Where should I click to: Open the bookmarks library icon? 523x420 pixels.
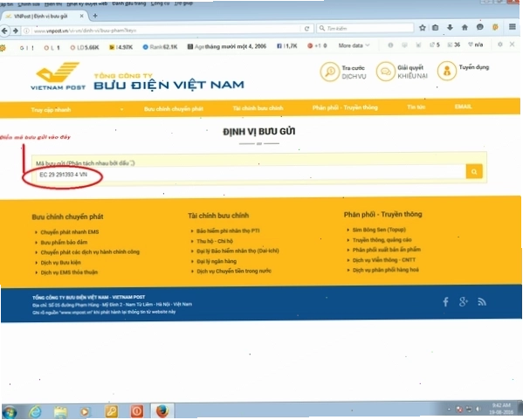[436, 28]
